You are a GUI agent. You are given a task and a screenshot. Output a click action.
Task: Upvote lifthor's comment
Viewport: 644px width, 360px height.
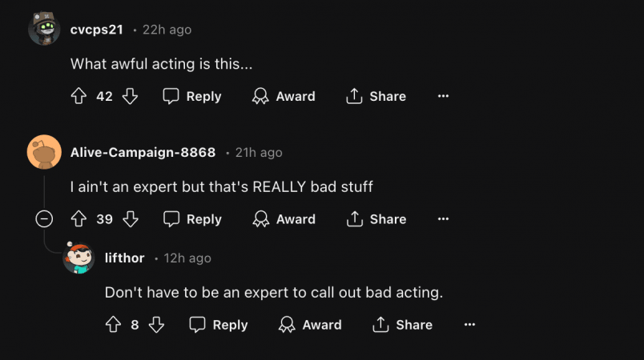click(x=113, y=325)
